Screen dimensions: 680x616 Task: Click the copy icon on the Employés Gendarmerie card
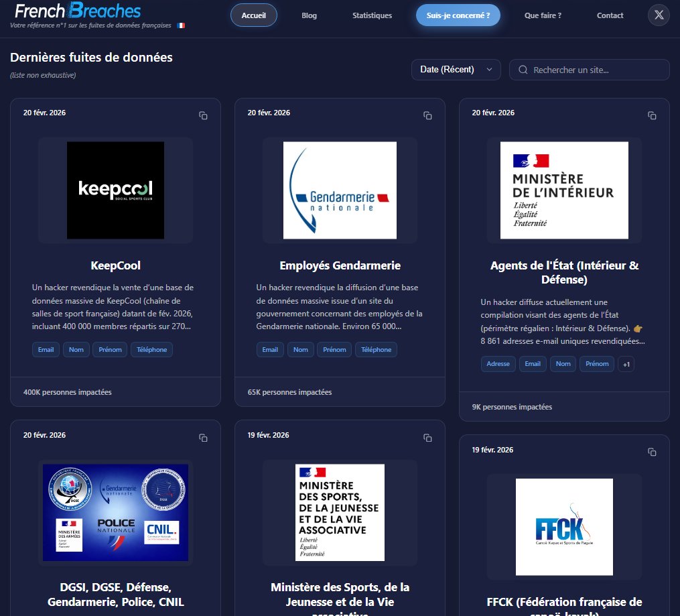[427, 115]
